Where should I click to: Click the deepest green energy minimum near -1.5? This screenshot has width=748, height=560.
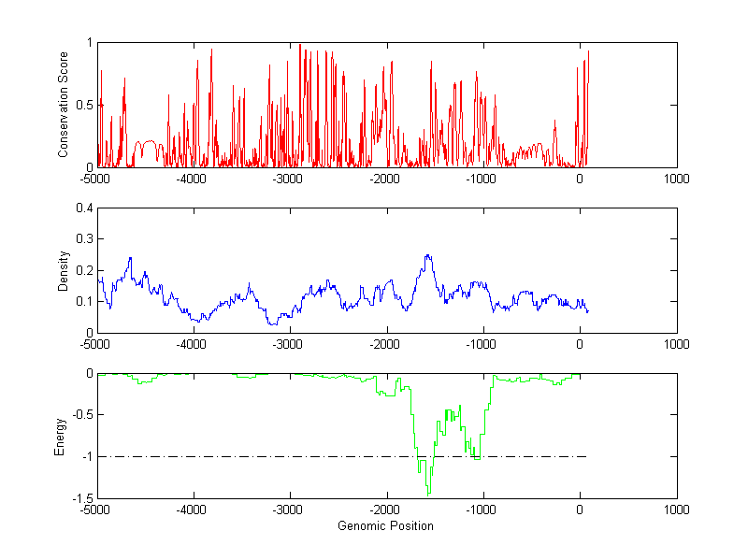tap(428, 492)
